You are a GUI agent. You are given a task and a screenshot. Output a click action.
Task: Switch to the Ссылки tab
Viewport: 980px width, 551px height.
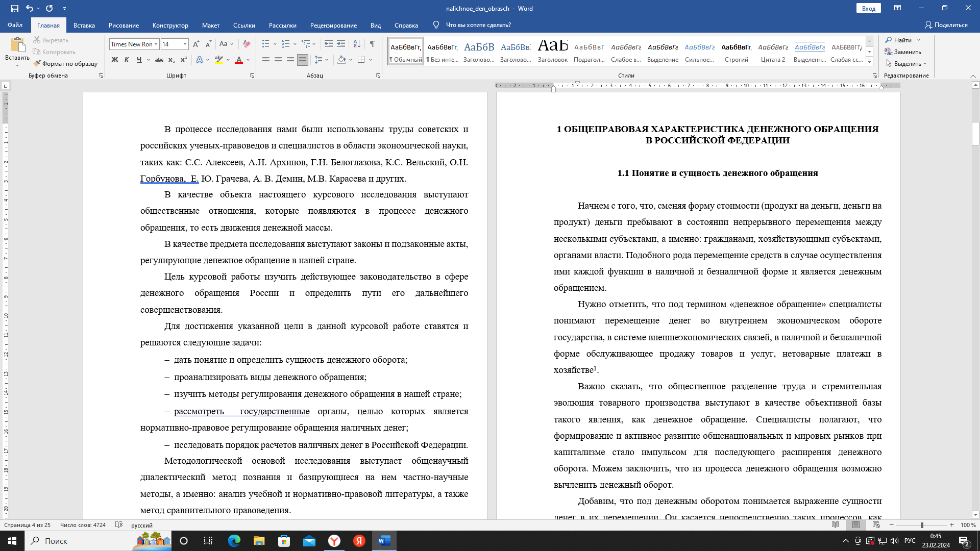click(x=244, y=25)
